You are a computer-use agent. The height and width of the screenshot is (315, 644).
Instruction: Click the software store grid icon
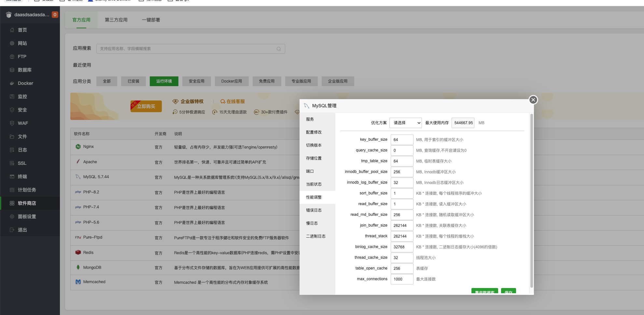pyautogui.click(x=12, y=203)
